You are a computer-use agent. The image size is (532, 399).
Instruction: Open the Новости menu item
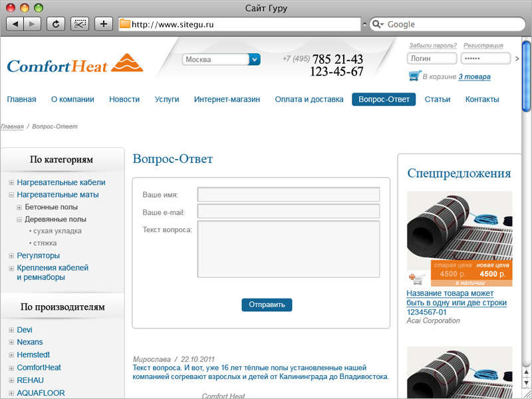click(124, 99)
